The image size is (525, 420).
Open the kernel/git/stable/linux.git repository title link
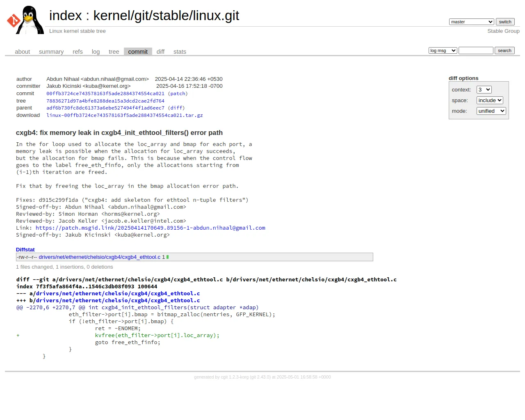click(x=166, y=16)
